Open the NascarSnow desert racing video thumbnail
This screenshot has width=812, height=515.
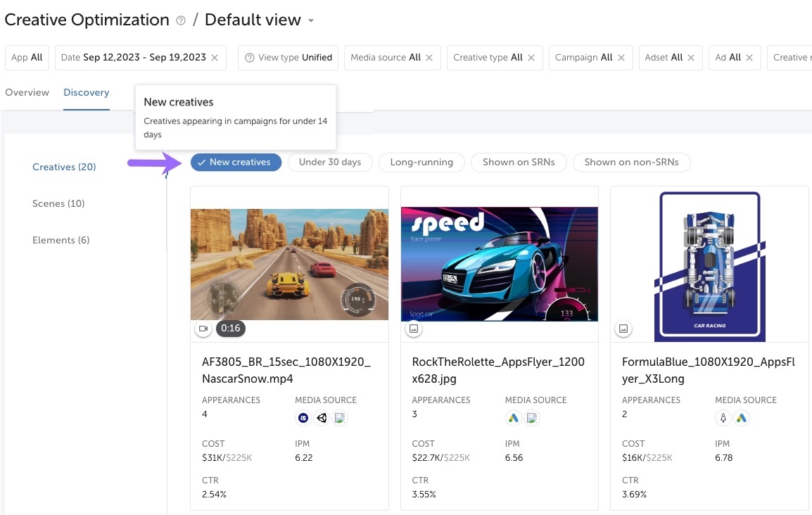[289, 264]
